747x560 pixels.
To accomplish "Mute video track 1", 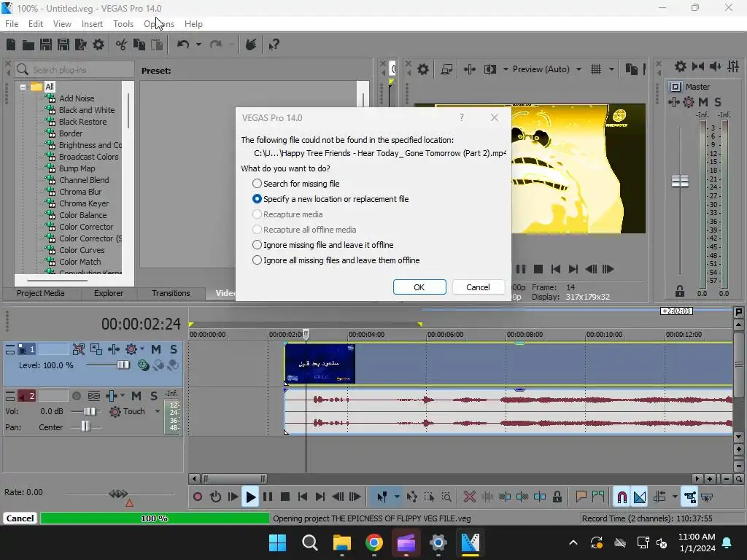I will point(156,349).
